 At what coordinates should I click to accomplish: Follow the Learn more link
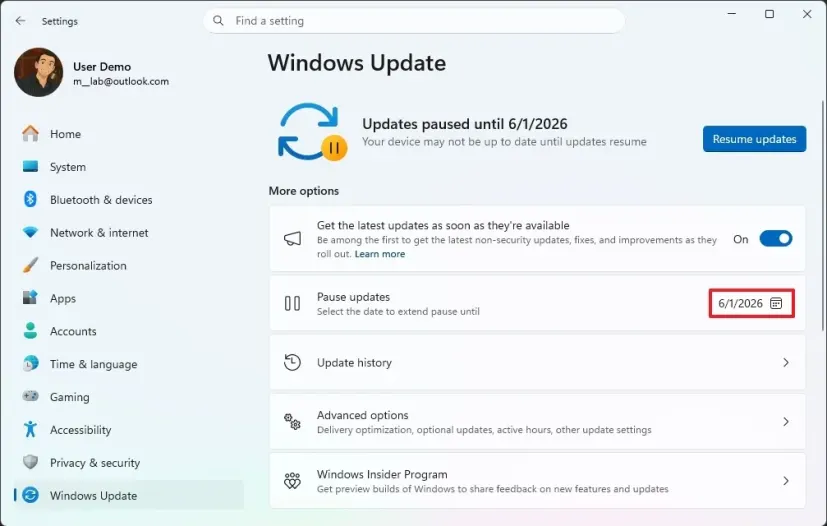(379, 254)
